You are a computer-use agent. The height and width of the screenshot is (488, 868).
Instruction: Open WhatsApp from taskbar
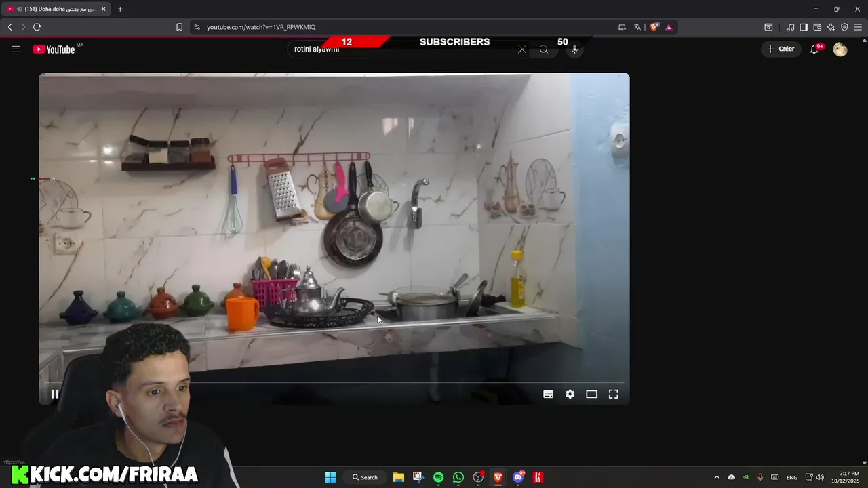[458, 477]
